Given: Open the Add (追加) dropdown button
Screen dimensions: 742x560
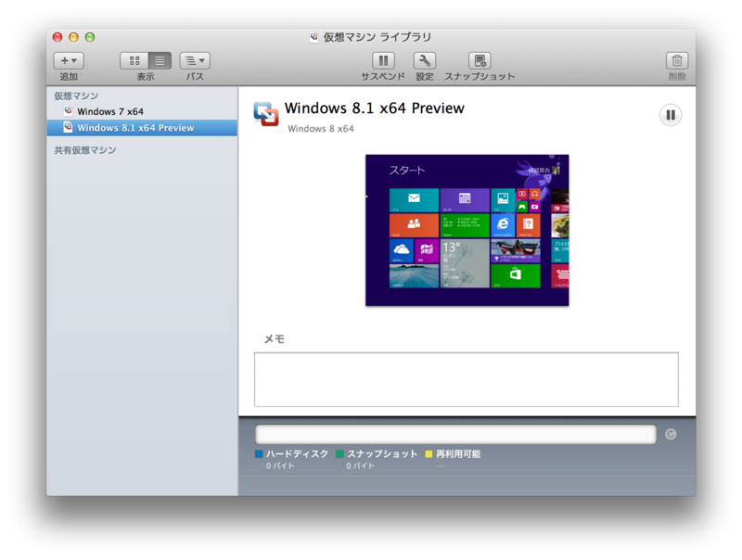Looking at the screenshot, I should tap(69, 60).
